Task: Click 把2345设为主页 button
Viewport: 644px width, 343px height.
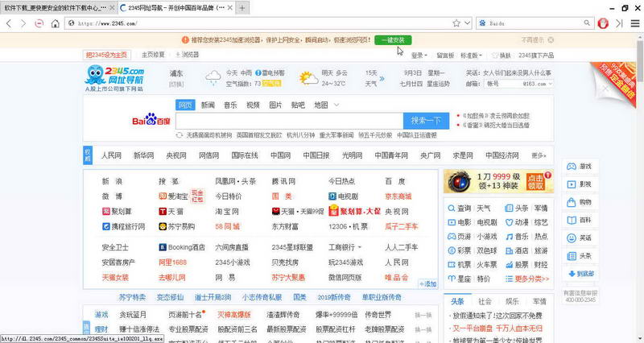Action: [x=107, y=55]
